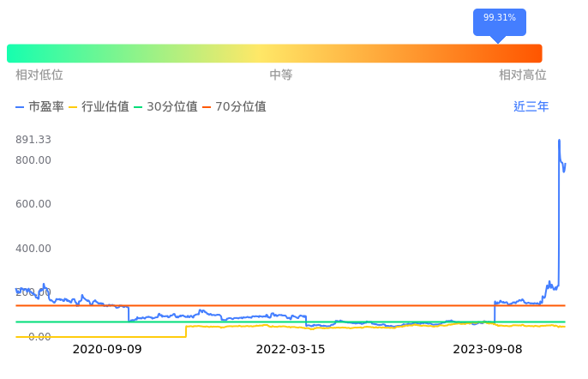Screen dimensions: 588x379
Task: Toggle the 70分位值 legend entry
Action: [235, 107]
